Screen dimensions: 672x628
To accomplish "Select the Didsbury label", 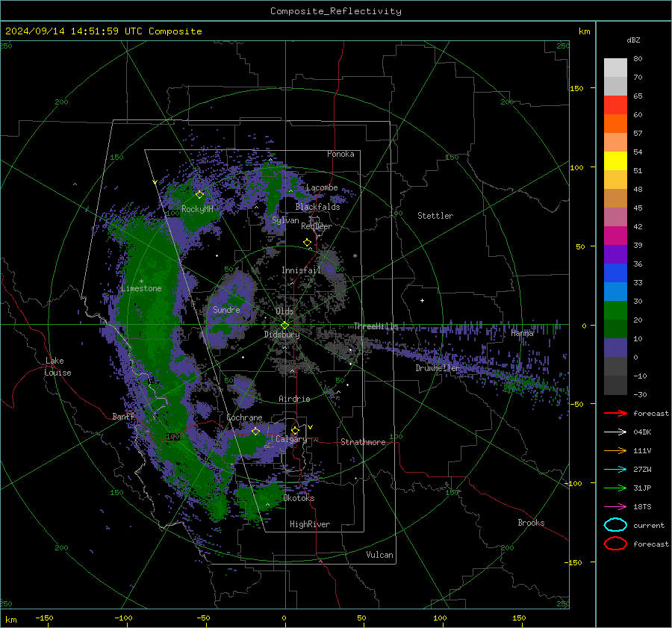I will click(x=282, y=335).
